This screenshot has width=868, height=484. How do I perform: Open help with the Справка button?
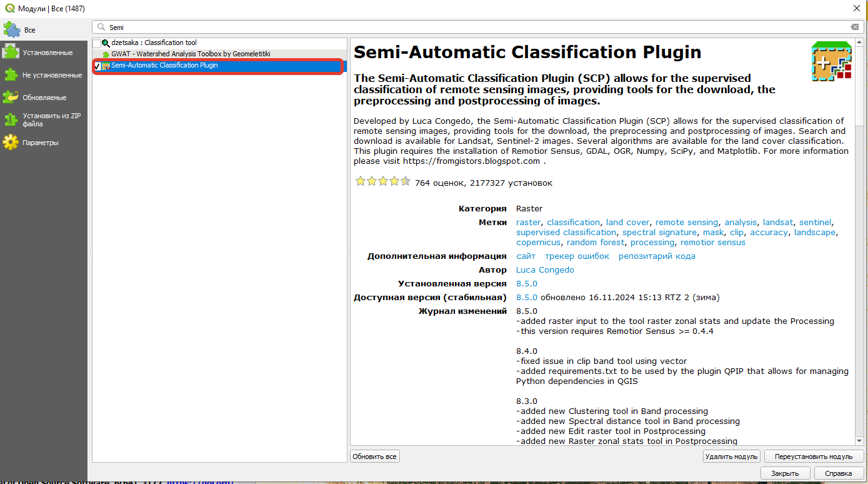click(x=839, y=473)
